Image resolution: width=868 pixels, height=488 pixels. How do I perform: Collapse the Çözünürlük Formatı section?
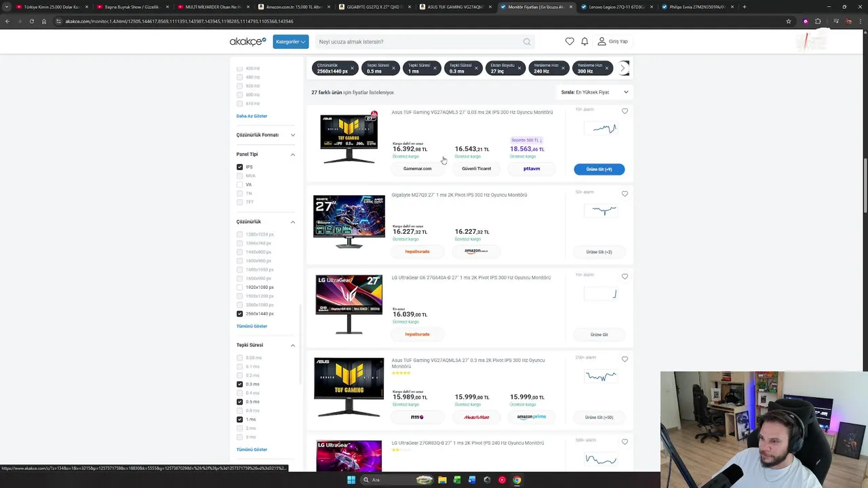tap(293, 135)
